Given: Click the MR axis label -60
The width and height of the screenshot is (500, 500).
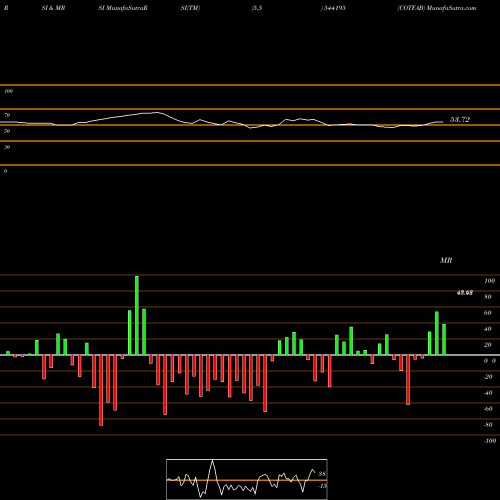Looking at the screenshot, I should click(488, 409).
